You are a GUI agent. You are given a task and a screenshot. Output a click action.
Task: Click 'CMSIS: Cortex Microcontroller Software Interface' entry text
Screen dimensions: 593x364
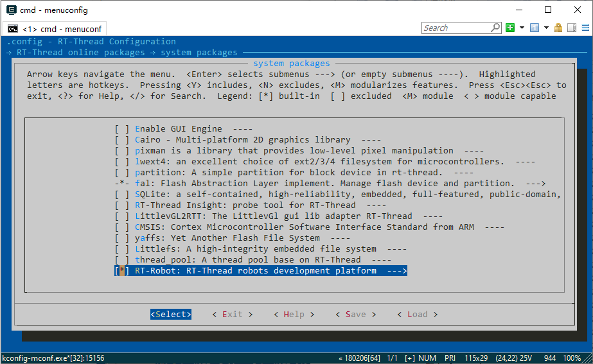(x=304, y=227)
